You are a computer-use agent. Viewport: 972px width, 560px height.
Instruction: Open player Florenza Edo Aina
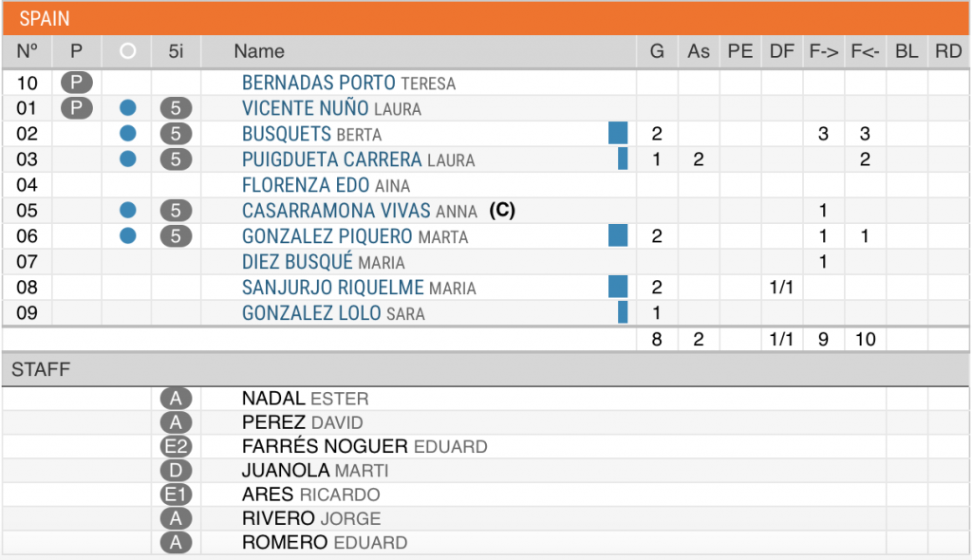click(327, 185)
